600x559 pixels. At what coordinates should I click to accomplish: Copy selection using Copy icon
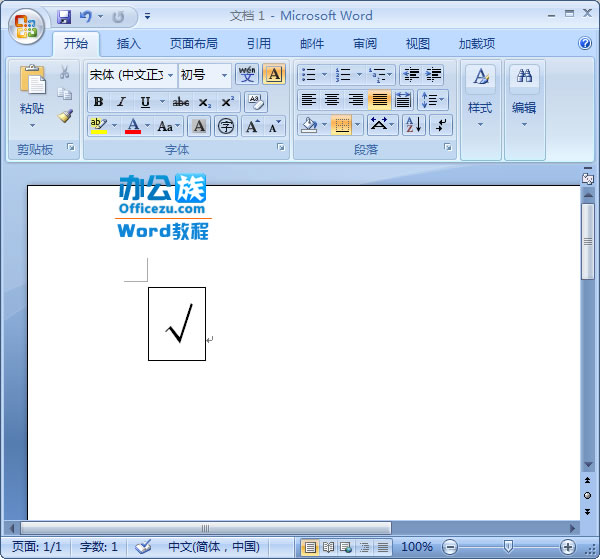point(64,94)
